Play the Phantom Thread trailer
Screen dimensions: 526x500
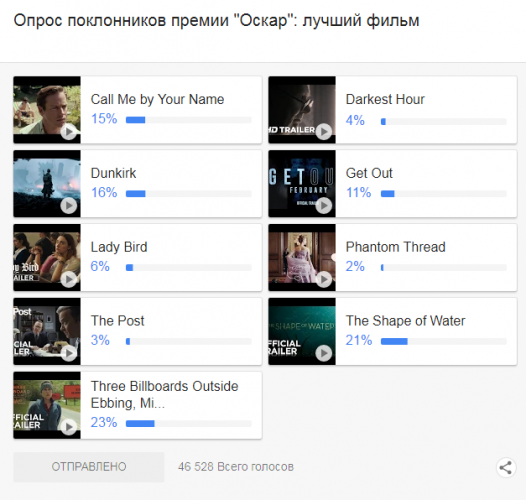[324, 279]
